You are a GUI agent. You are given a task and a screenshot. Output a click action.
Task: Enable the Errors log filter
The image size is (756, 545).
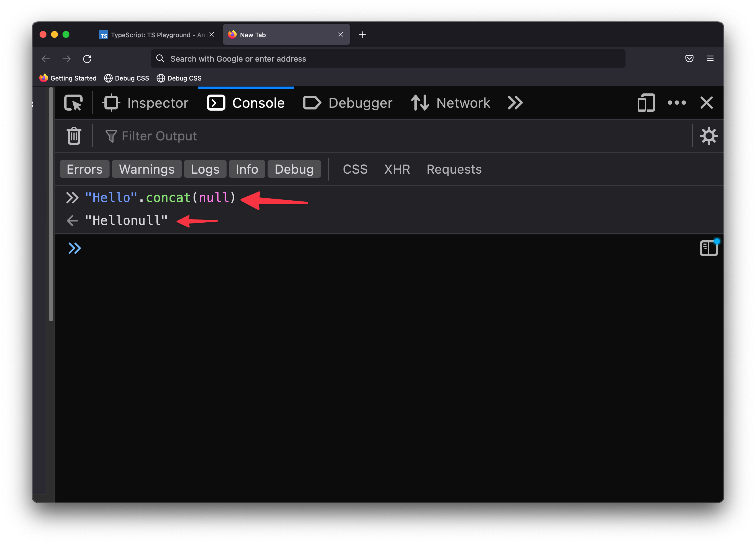tap(84, 169)
